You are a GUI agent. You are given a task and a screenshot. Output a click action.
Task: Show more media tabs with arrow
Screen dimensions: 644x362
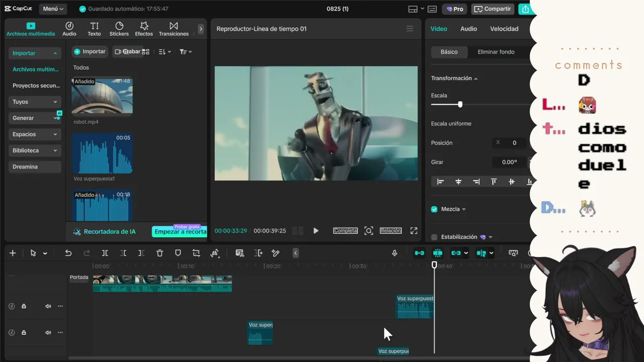(x=201, y=29)
